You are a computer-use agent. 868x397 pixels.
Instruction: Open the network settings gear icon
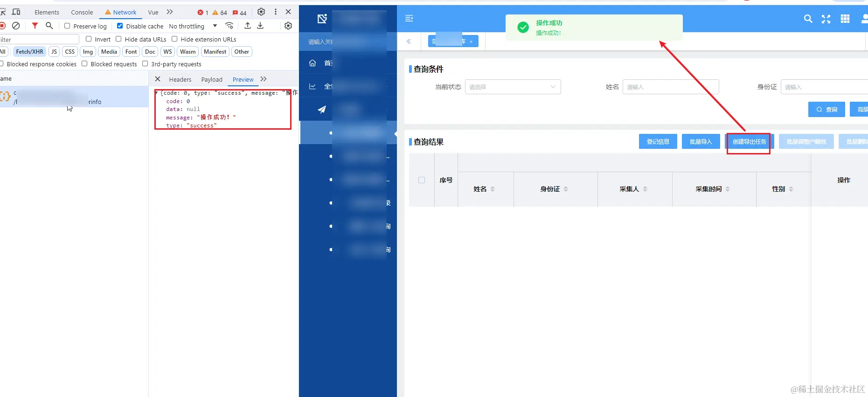[x=288, y=26]
